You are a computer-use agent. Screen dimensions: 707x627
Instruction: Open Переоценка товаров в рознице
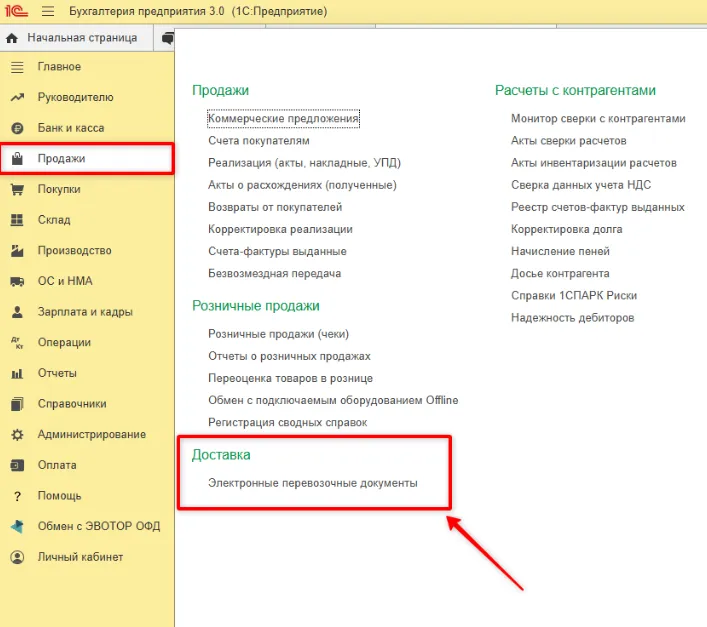(x=290, y=378)
